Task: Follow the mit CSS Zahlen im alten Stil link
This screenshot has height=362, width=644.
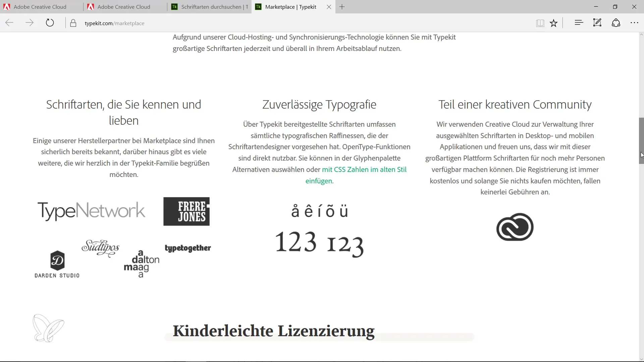Action: click(356, 175)
